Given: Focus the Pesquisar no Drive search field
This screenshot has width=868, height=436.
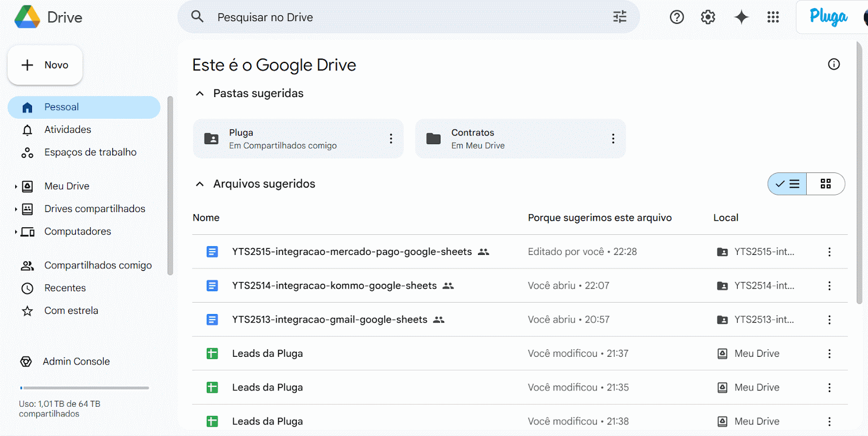Looking at the screenshot, I should (409, 17).
